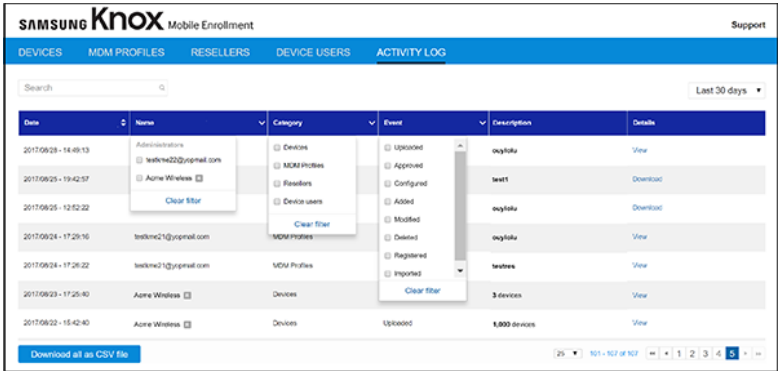Switch to MDM PROFILES tab
Image resolution: width=780 pixels, height=372 pixels.
[x=126, y=52]
